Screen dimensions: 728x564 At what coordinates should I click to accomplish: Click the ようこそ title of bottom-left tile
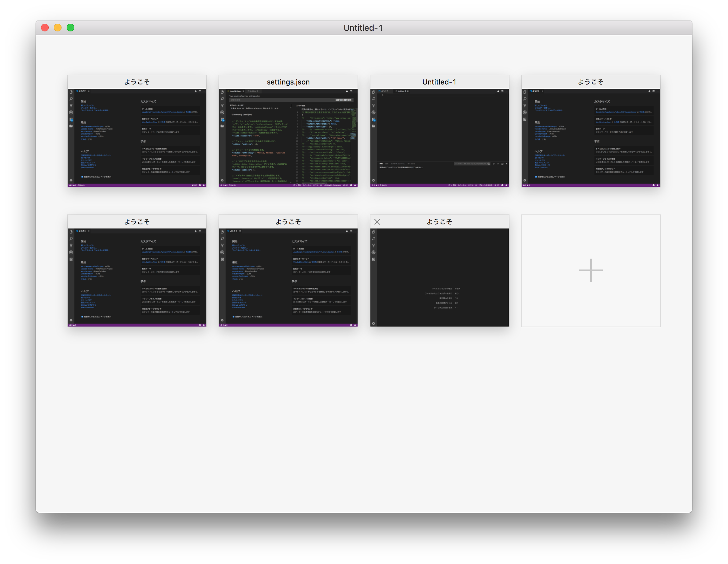pos(137,222)
